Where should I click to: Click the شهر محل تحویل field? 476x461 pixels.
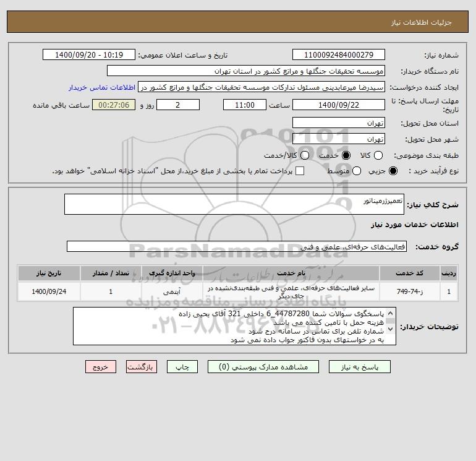[x=339, y=139]
